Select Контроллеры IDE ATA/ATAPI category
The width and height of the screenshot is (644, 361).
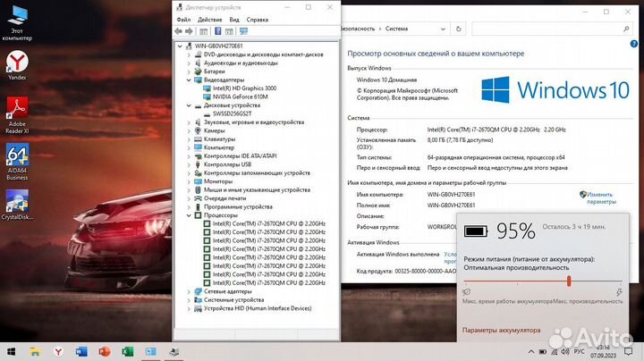(x=241, y=155)
